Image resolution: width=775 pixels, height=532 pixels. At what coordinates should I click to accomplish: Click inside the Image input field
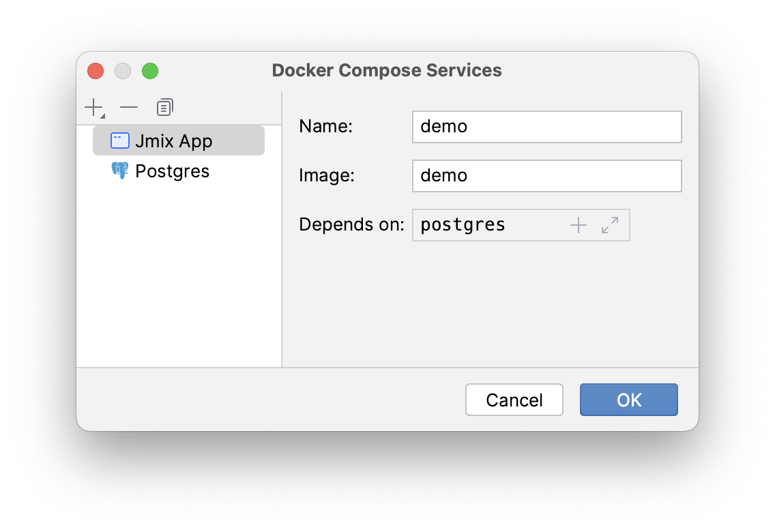coord(546,175)
